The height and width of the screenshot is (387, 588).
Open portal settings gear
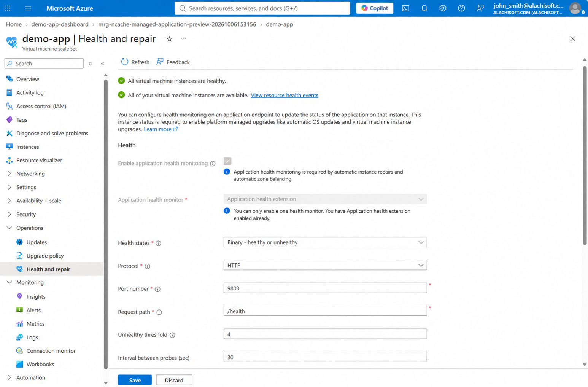pos(443,8)
